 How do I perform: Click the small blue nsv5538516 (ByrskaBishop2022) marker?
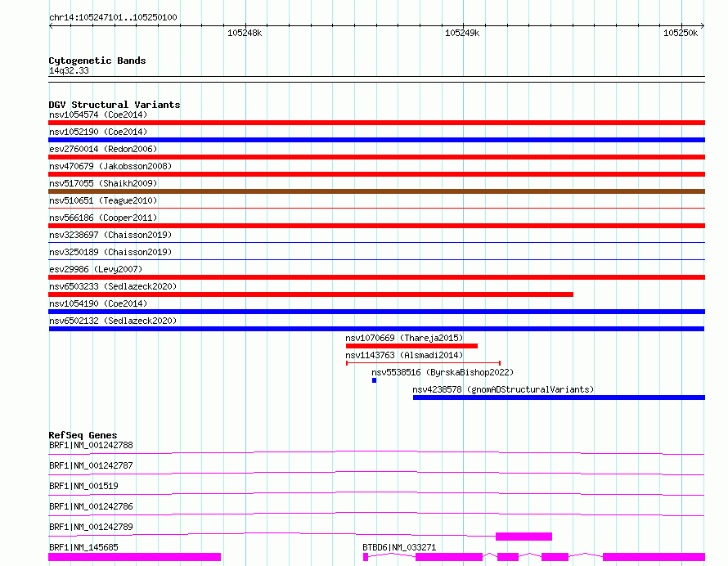tap(374, 380)
